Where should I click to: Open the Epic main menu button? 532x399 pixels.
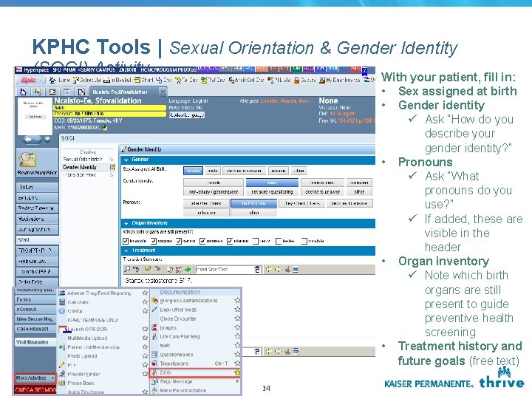pyautogui.click(x=30, y=80)
